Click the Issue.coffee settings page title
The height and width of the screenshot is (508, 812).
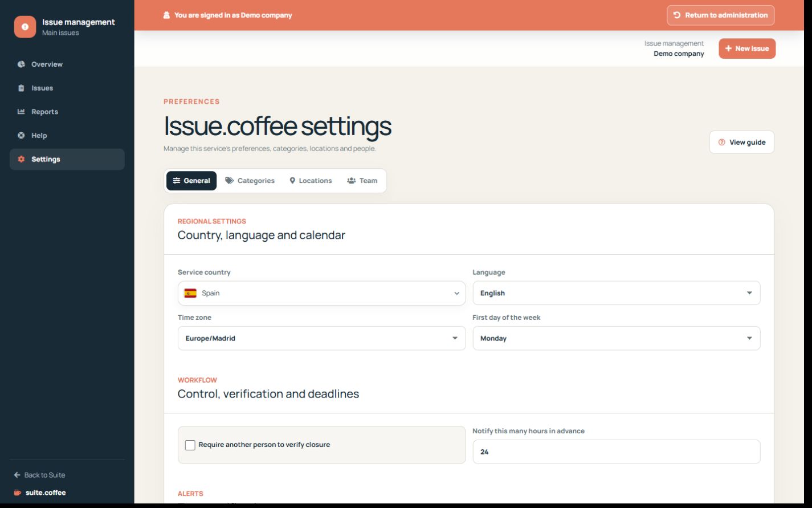click(x=278, y=126)
